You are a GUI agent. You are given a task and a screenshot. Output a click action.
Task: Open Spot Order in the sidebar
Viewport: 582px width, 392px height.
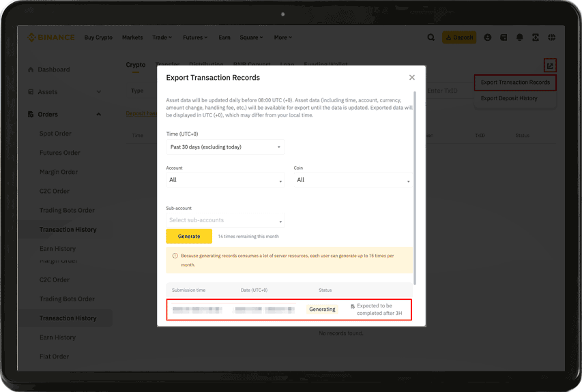(55, 134)
